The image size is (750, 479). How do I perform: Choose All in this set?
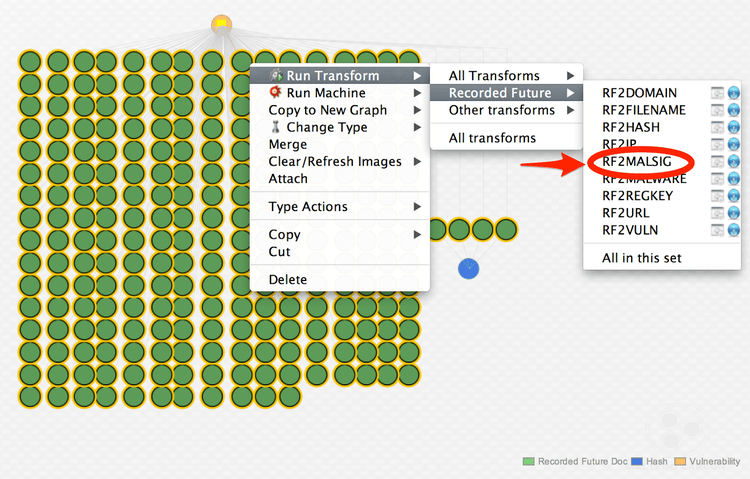click(641, 258)
